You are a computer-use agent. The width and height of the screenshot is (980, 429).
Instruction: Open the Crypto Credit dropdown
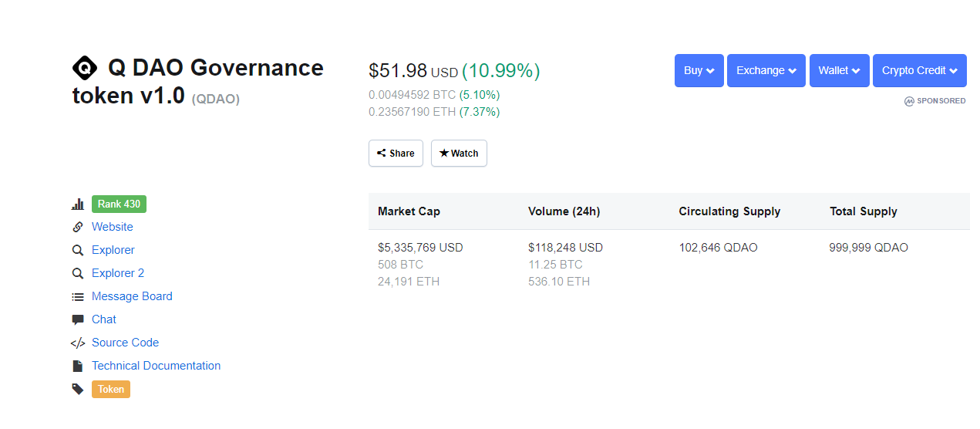919,70
